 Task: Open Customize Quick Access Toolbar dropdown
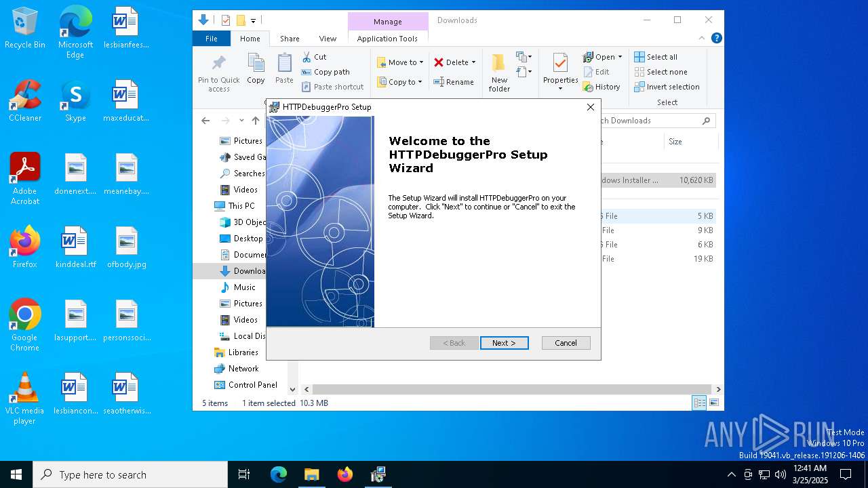pos(253,21)
